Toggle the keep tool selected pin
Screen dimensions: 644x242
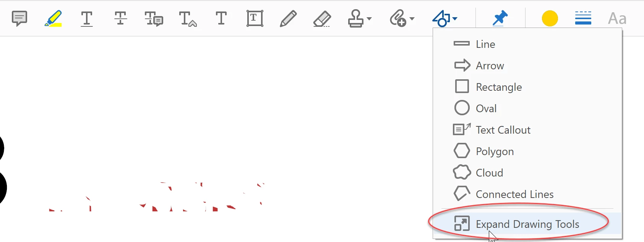click(500, 18)
